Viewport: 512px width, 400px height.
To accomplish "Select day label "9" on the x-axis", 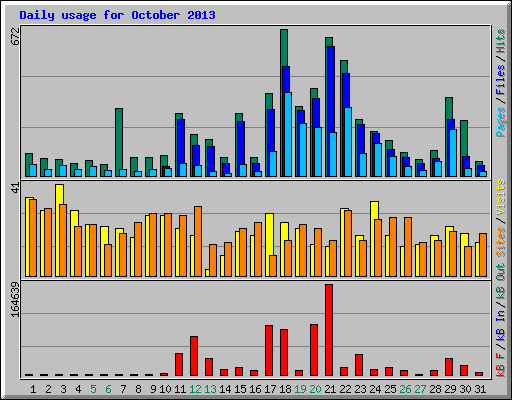I will (153, 389).
